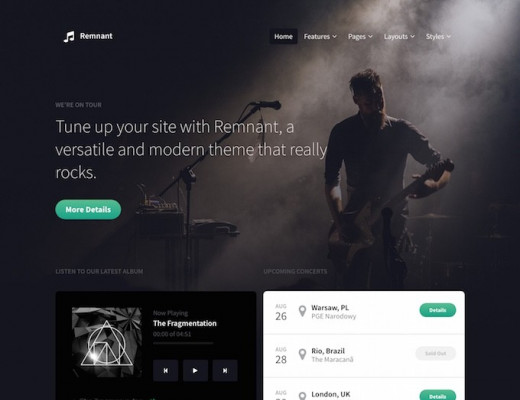Play The Fragmentation track
Screen dimensions: 520x400
point(195,370)
